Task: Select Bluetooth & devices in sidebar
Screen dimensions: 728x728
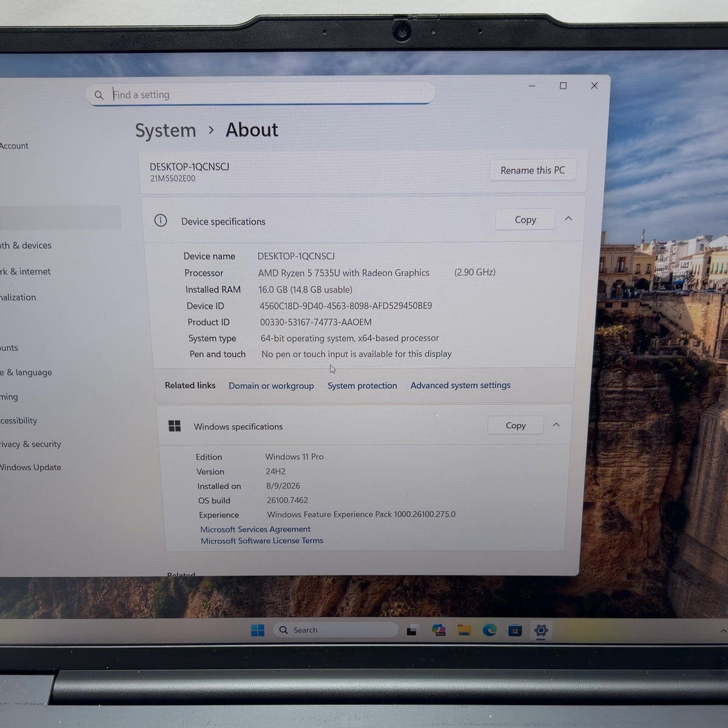Action: point(25,246)
